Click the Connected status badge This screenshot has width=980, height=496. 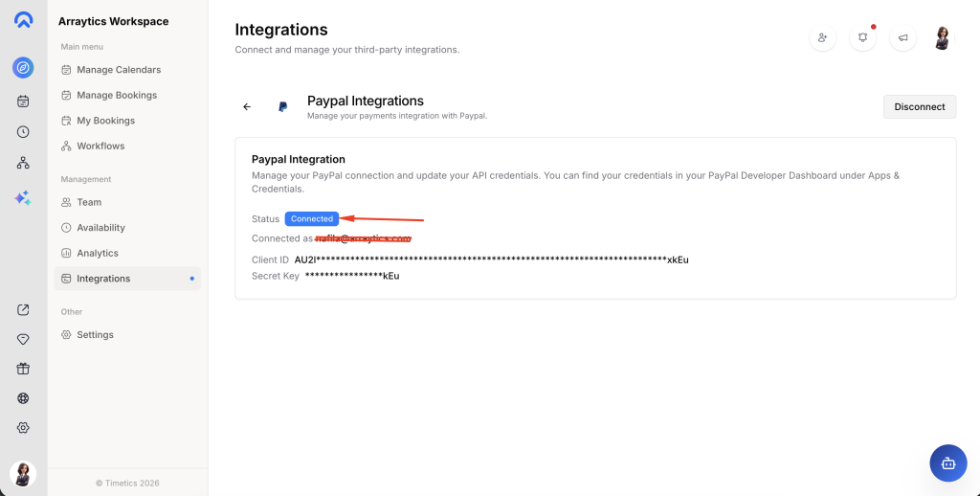click(312, 219)
